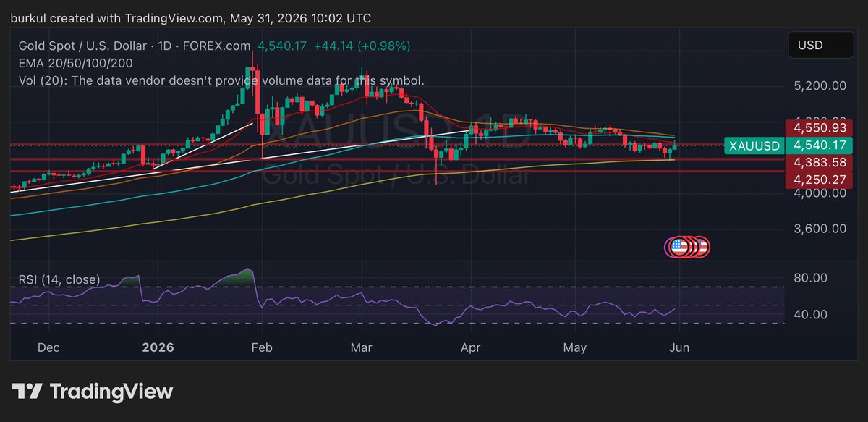Select the 4,383.58 support level label
This screenshot has height=422, width=868.
tap(820, 163)
